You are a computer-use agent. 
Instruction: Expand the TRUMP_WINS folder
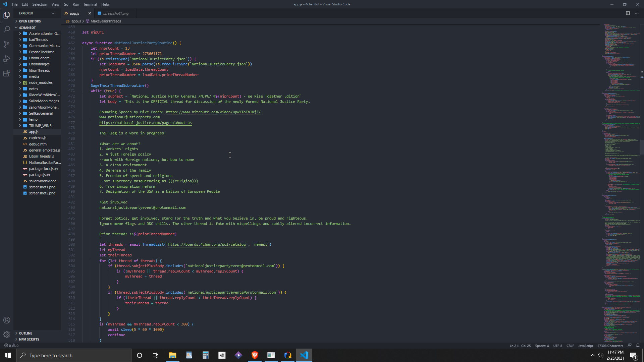coord(37,126)
